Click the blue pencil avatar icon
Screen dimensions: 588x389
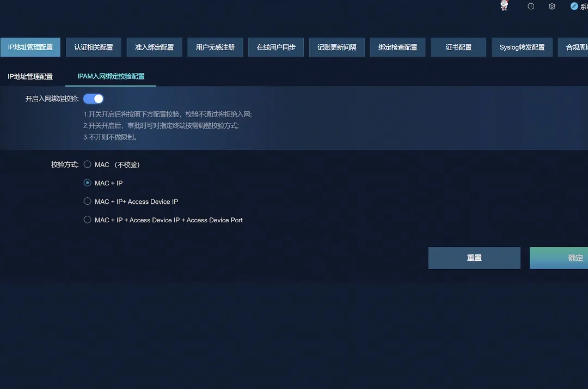coord(574,6)
